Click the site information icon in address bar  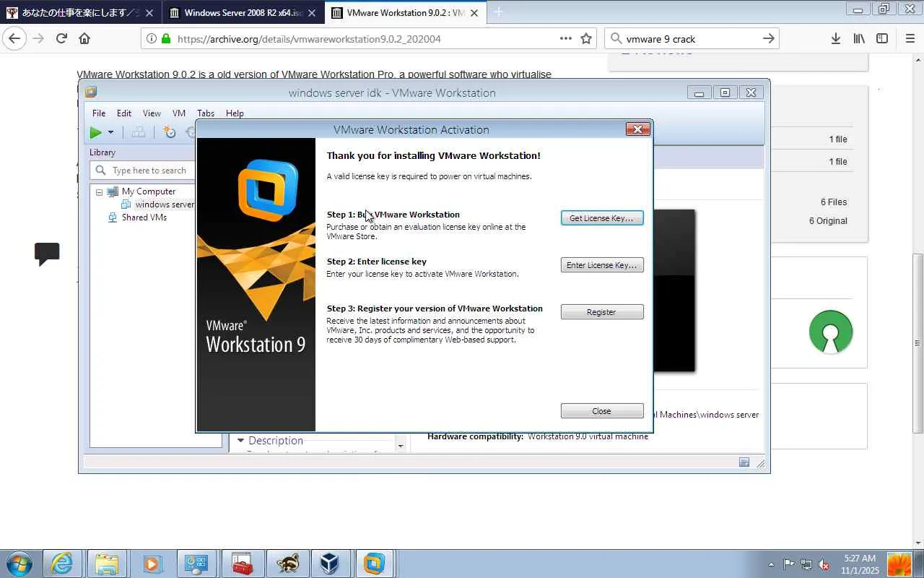pos(152,39)
